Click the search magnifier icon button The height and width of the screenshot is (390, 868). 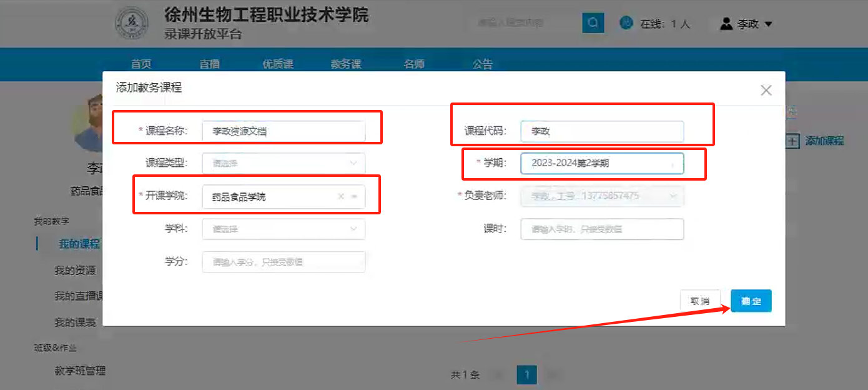(x=593, y=23)
